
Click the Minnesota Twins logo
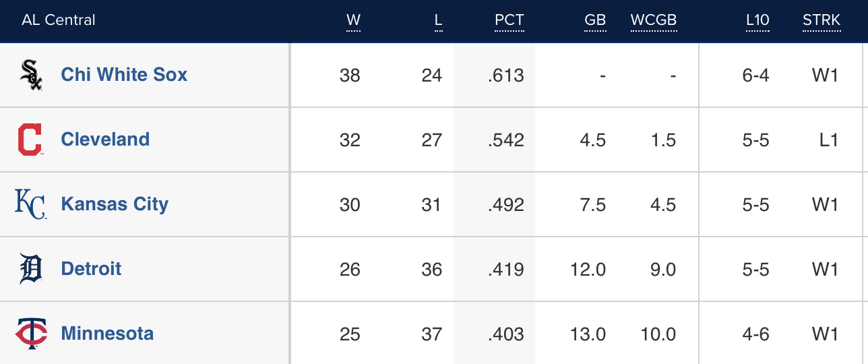(x=31, y=334)
